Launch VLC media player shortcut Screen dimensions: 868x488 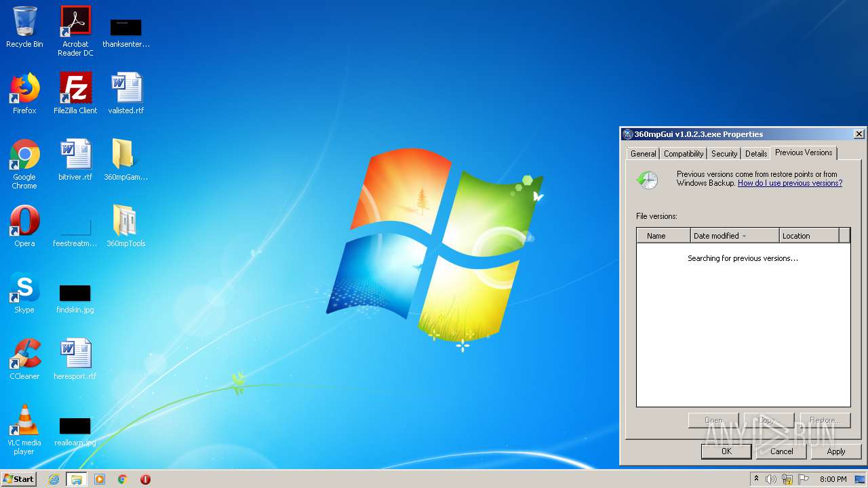[24, 430]
